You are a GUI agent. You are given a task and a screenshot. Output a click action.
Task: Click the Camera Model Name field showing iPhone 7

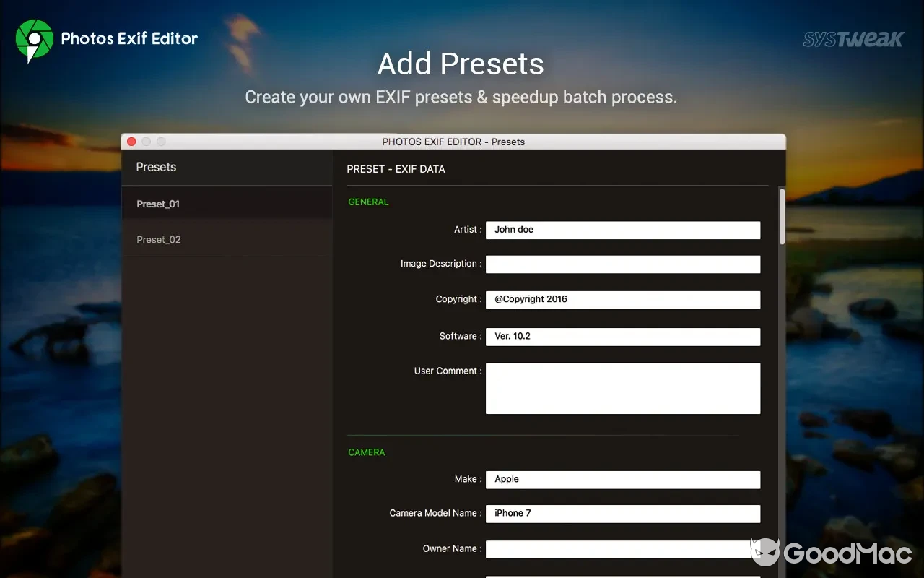(622, 514)
